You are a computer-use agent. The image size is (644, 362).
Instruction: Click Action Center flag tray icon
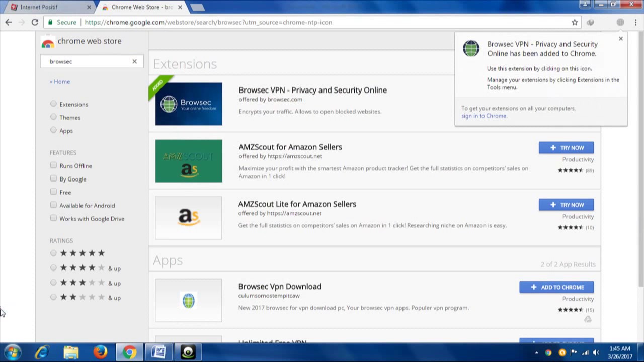point(574,353)
